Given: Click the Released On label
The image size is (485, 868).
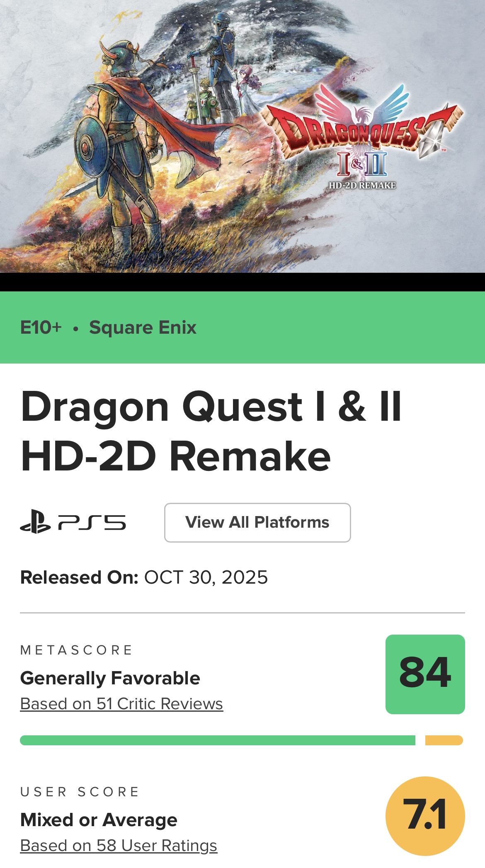Looking at the screenshot, I should [x=79, y=577].
